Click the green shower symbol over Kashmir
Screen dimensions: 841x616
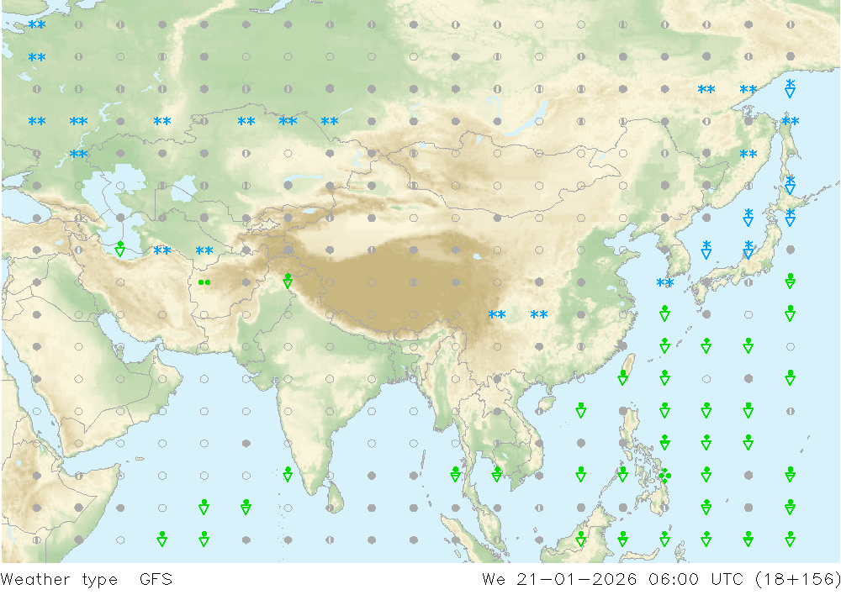pos(288,281)
